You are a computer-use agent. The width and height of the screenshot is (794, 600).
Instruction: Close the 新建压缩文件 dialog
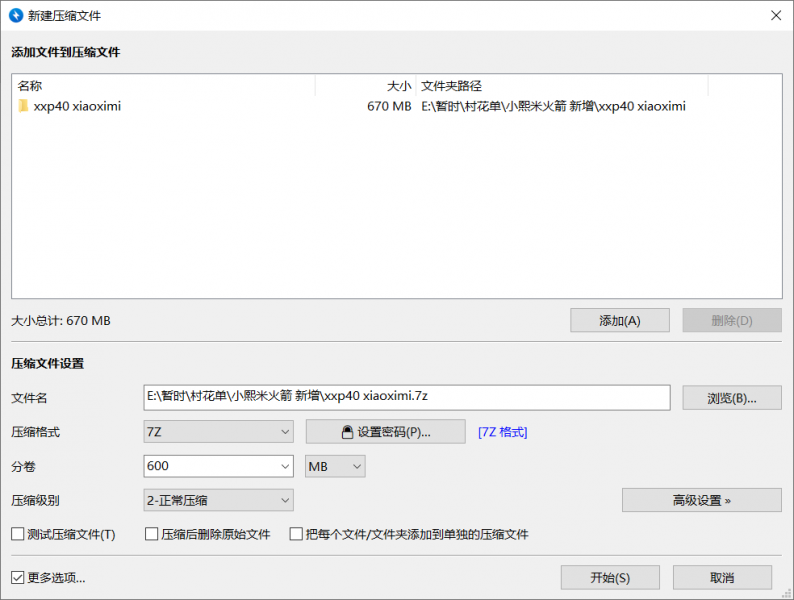point(776,16)
